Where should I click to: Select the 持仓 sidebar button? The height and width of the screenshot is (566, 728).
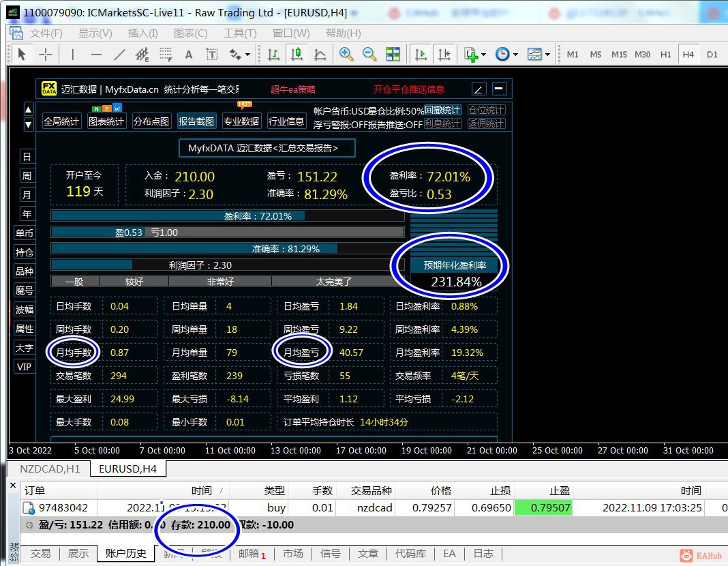(x=24, y=252)
